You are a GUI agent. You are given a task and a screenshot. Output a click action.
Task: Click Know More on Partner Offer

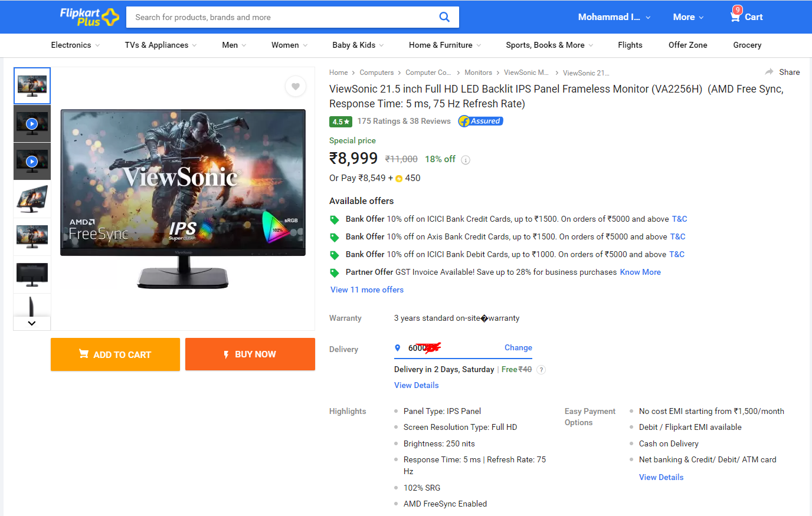(x=640, y=272)
